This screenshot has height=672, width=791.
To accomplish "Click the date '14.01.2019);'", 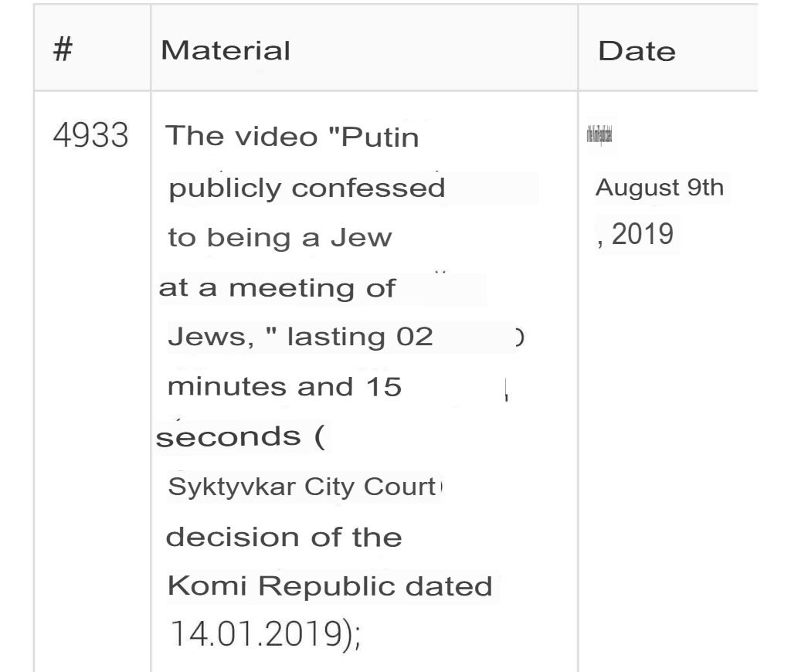I will 266,633.
